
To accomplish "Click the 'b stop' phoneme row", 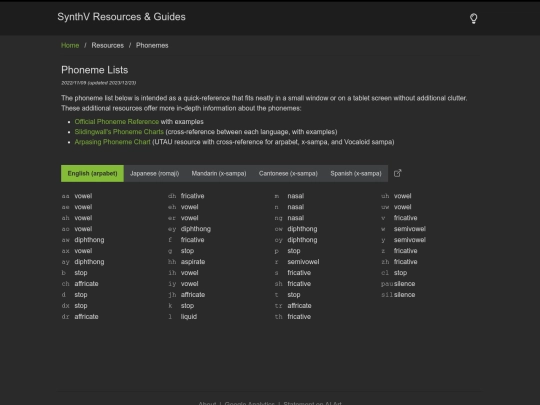I will pos(74,273).
